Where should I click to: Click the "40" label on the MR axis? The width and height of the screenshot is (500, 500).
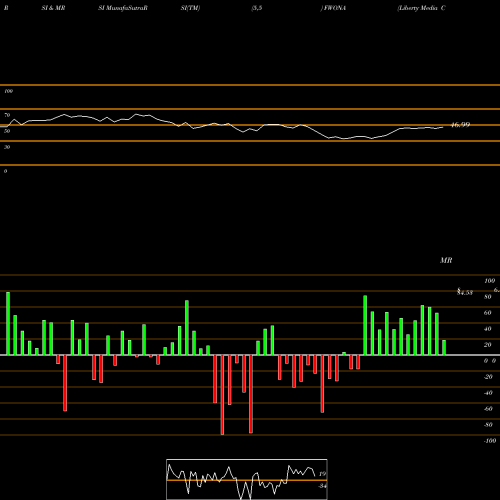[488, 329]
